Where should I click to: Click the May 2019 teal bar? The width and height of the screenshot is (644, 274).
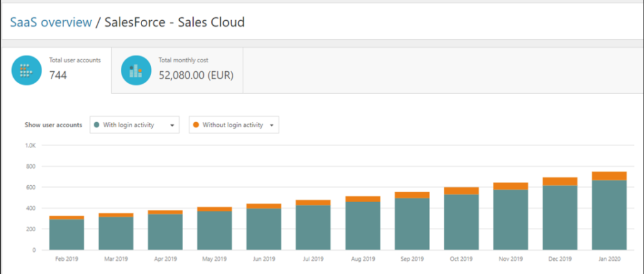coord(214,231)
